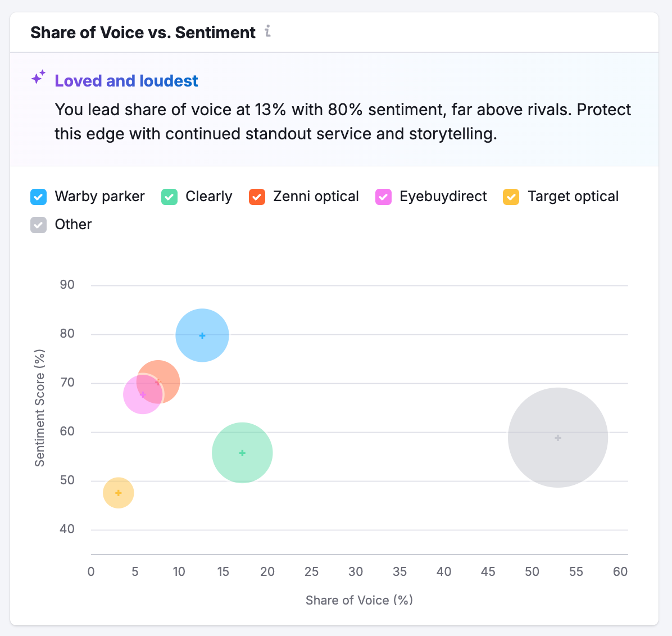The image size is (672, 636).
Task: Select the large gray Other bubble
Action: pyautogui.click(x=557, y=438)
